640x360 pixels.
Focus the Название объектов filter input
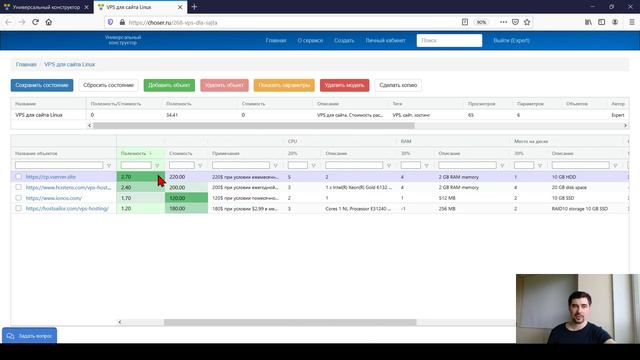(x=59, y=165)
